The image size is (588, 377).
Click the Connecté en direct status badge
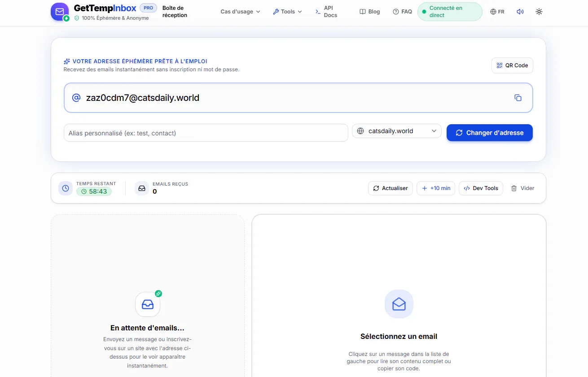(450, 12)
